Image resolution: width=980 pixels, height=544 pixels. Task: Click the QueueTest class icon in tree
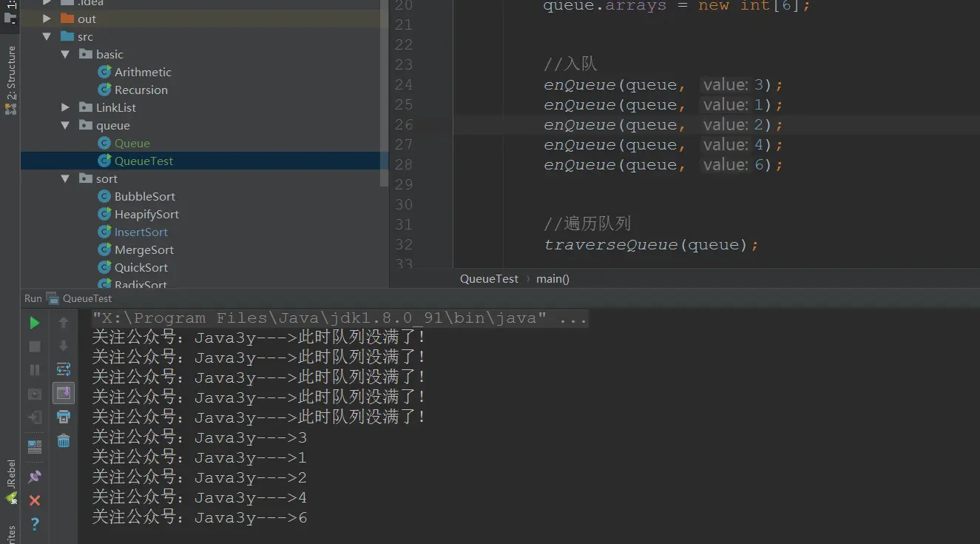pyautogui.click(x=104, y=161)
